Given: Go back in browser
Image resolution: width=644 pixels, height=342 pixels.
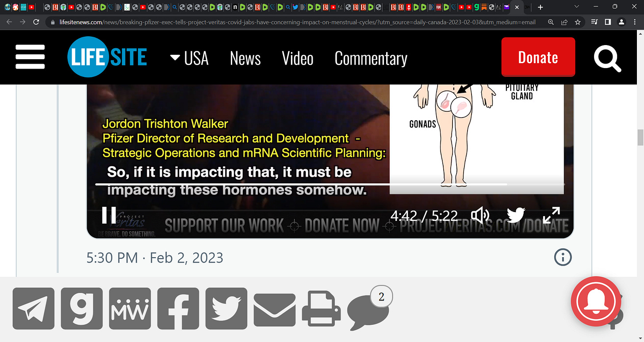Looking at the screenshot, I should tap(9, 22).
